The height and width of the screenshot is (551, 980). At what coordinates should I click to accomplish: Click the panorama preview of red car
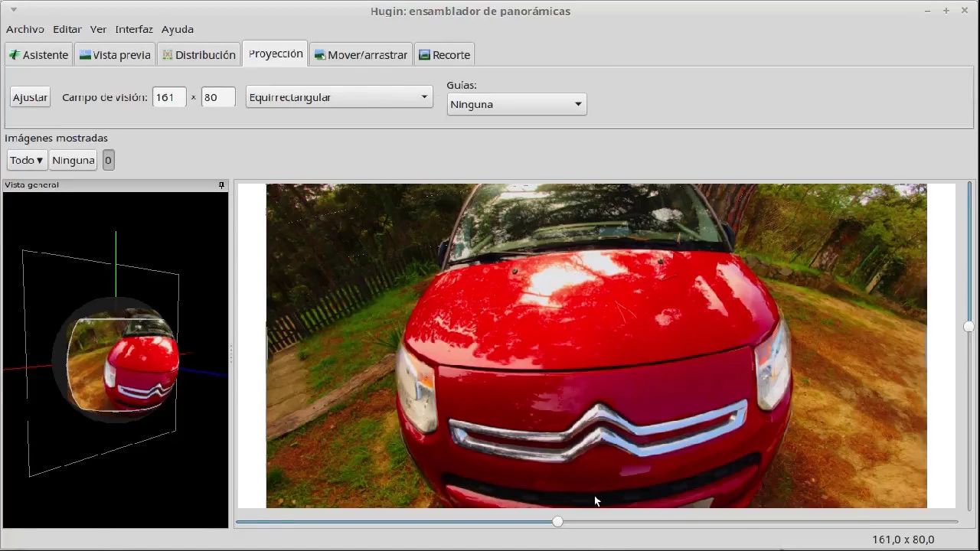click(x=596, y=346)
